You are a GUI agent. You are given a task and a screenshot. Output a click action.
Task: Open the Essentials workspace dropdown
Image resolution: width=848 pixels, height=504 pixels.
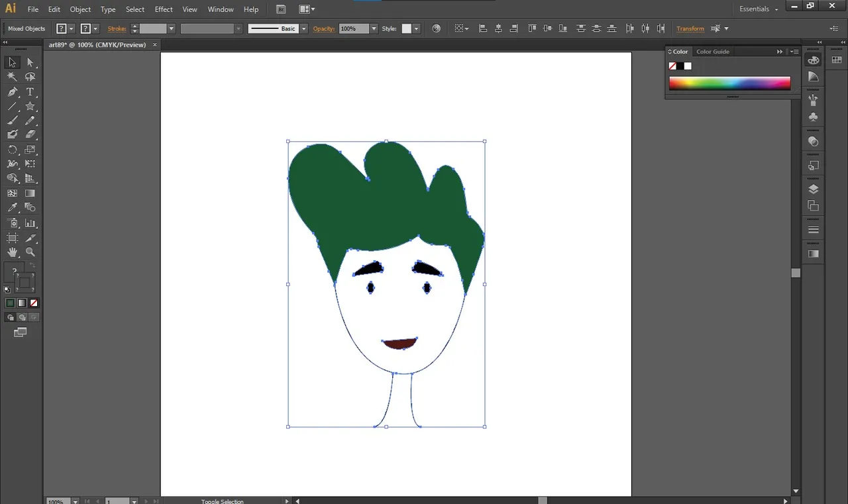(x=759, y=9)
